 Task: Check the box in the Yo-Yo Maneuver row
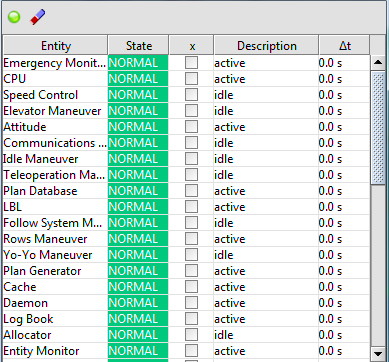[x=191, y=255]
